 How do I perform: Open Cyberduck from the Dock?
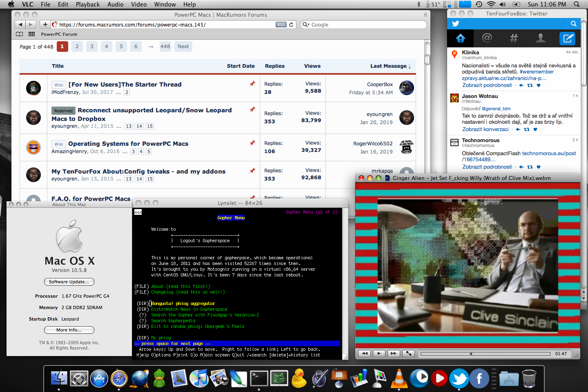(299, 378)
